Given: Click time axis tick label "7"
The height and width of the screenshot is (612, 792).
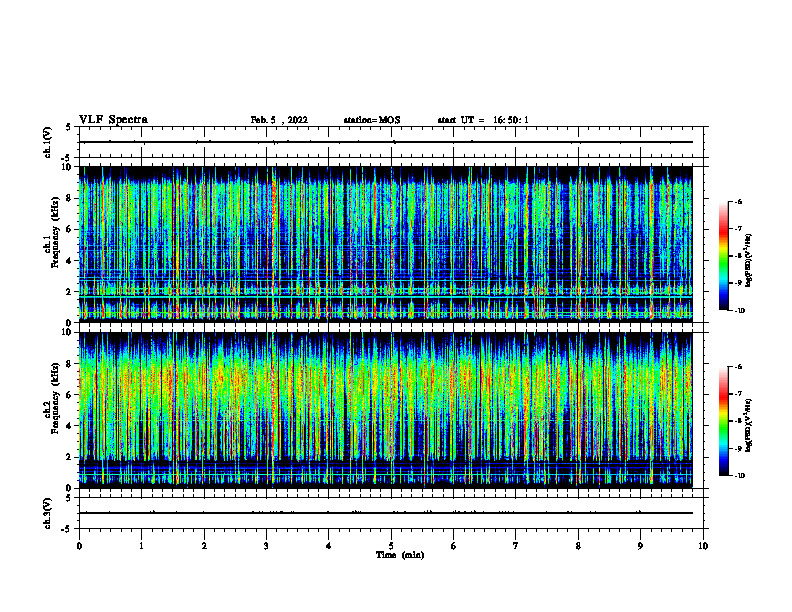Looking at the screenshot, I should 516,546.
